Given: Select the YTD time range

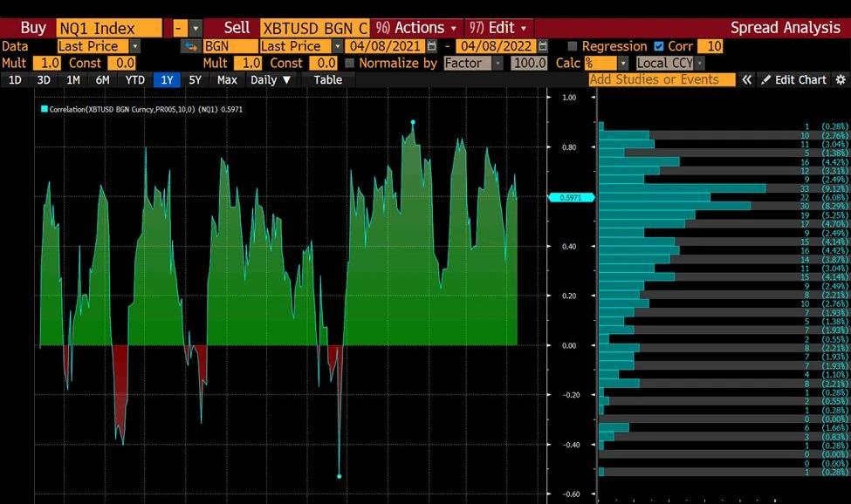Looking at the screenshot, I should [135, 79].
